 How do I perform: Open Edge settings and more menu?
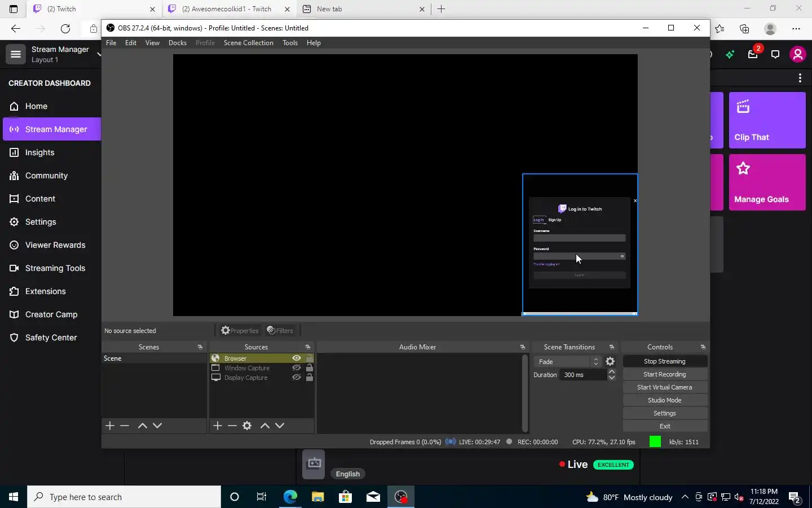(x=796, y=28)
